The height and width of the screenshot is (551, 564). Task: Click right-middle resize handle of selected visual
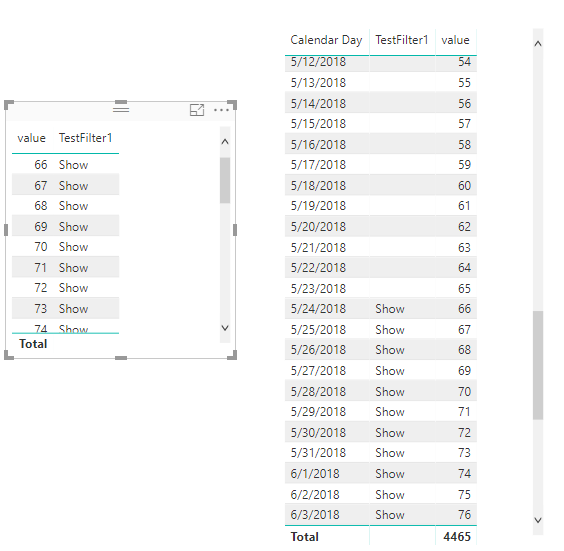[x=235, y=230]
